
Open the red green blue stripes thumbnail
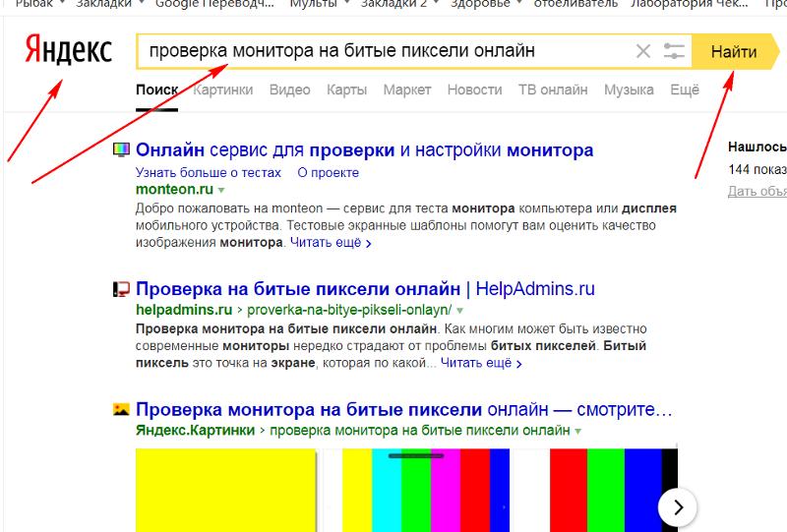coord(614,491)
